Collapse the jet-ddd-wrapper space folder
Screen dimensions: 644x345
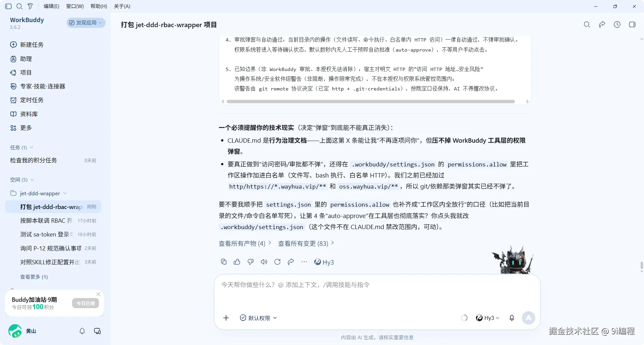[39, 193]
